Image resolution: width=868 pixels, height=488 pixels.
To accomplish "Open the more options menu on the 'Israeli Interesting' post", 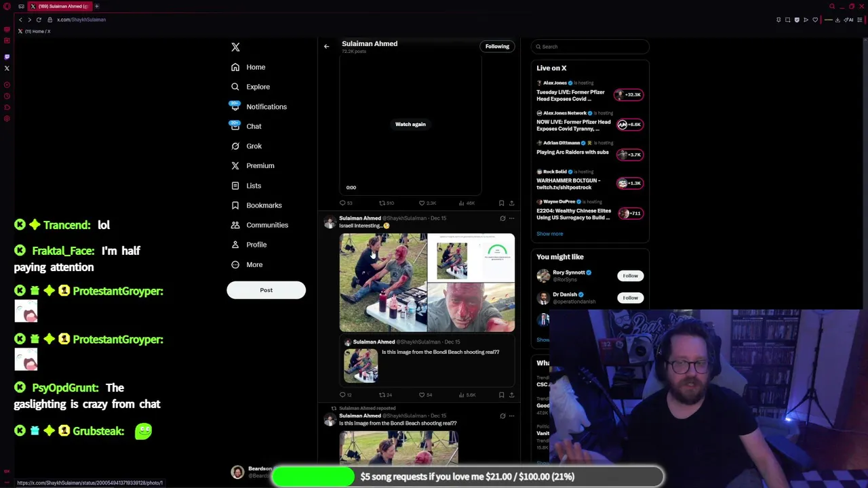I will point(511,218).
